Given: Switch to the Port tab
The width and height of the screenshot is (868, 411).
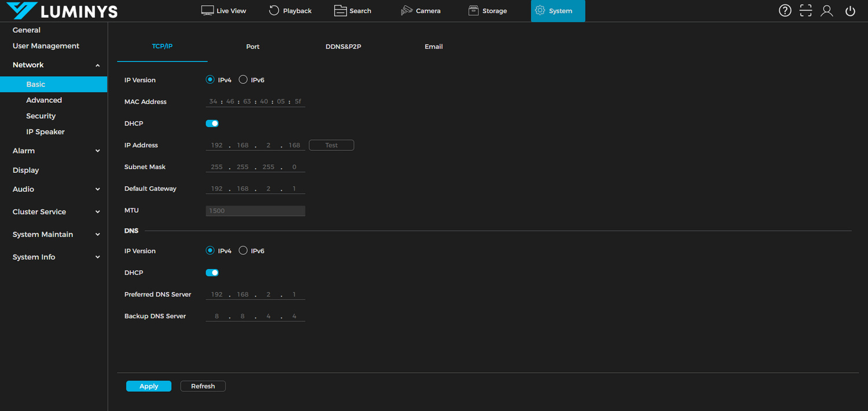Looking at the screenshot, I should (253, 46).
